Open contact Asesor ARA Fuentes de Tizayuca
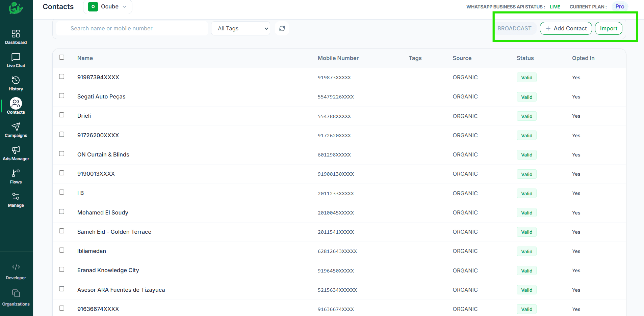This screenshot has width=644, height=316. (x=121, y=290)
